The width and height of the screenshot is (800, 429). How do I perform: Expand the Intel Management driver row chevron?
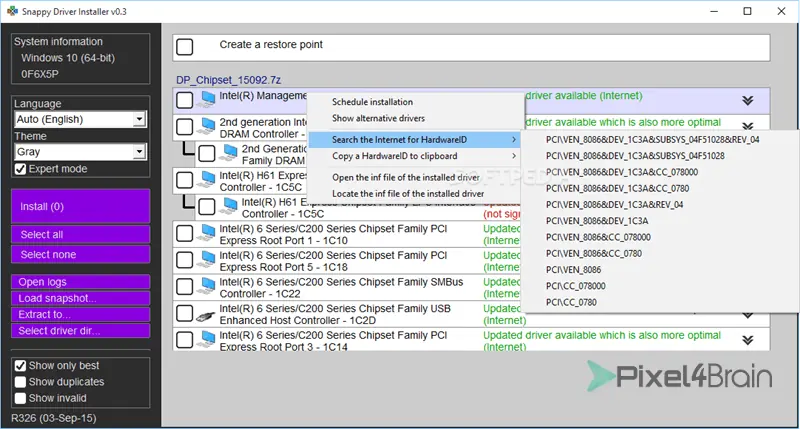[x=747, y=100]
